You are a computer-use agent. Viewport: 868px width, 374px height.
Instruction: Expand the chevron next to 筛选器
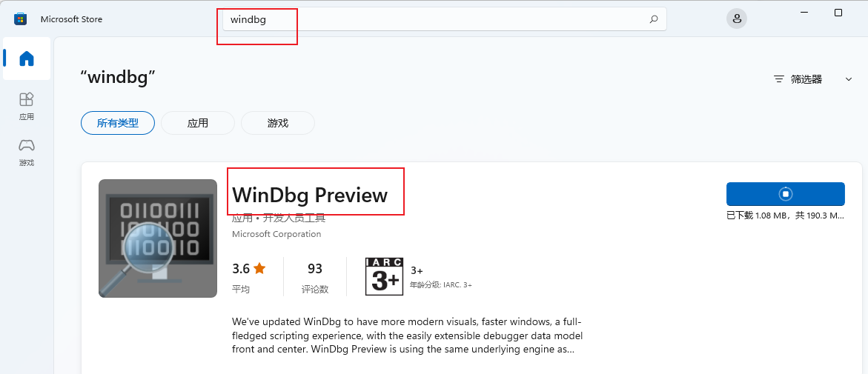click(x=849, y=79)
